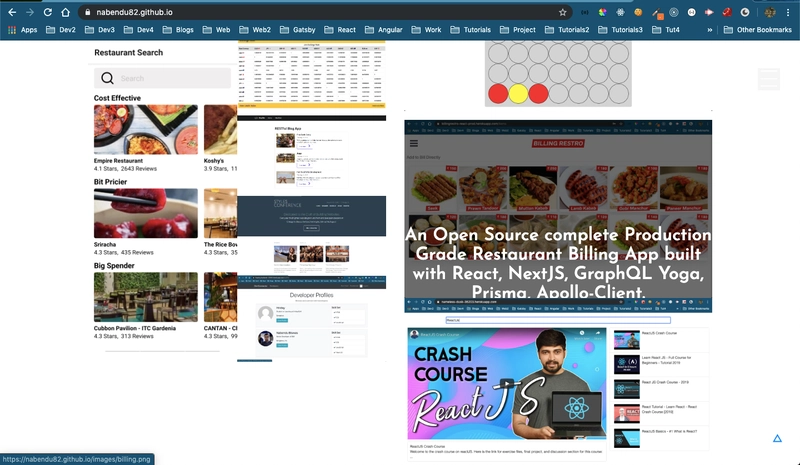The width and height of the screenshot is (800, 465).
Task: Open the dark eye circle extension
Action: pyautogui.click(x=745, y=12)
